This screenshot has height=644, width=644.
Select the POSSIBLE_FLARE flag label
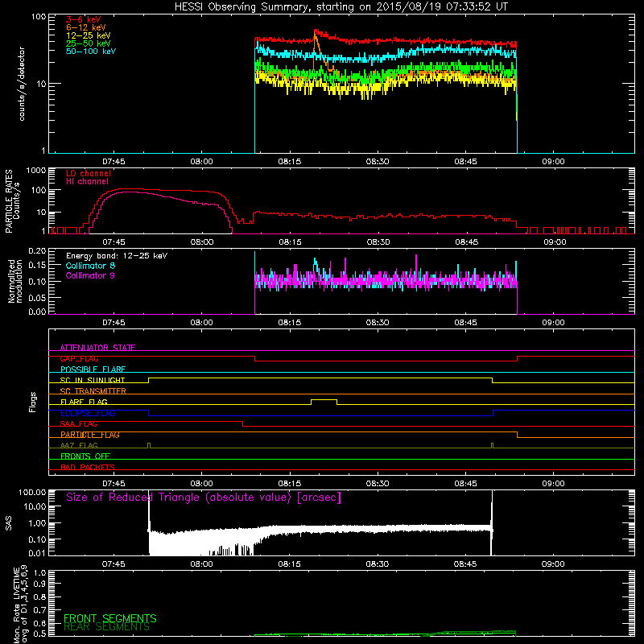tap(93, 369)
